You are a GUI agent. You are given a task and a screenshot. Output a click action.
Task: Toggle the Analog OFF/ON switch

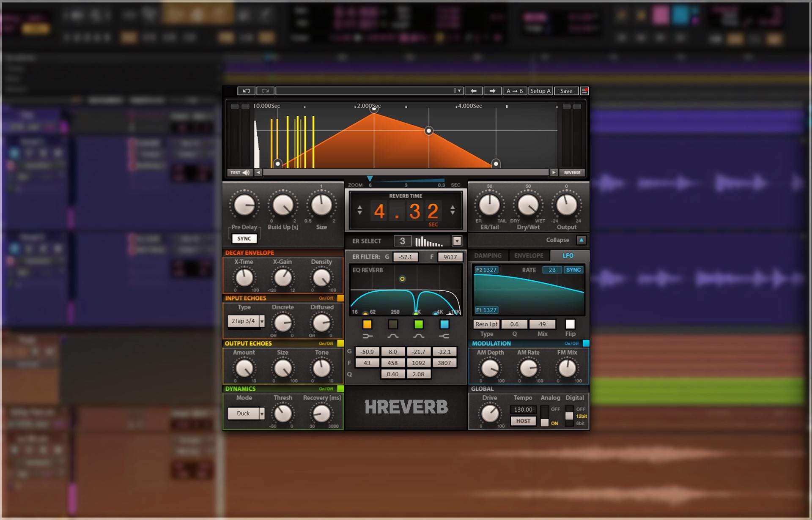(545, 416)
